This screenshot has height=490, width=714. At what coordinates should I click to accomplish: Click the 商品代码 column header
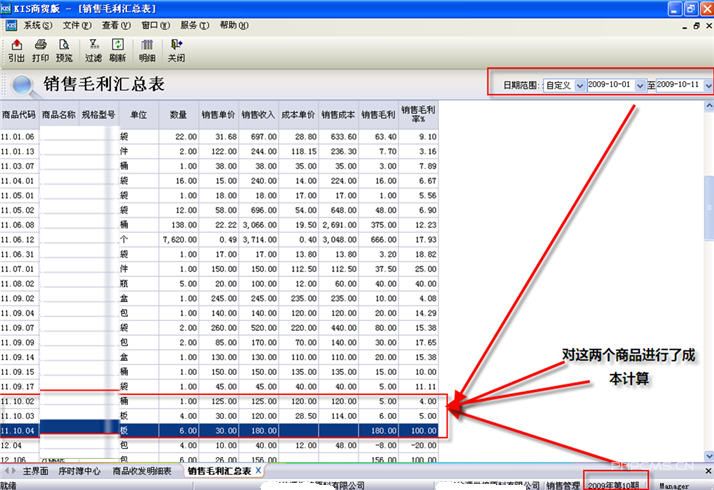pos(19,115)
